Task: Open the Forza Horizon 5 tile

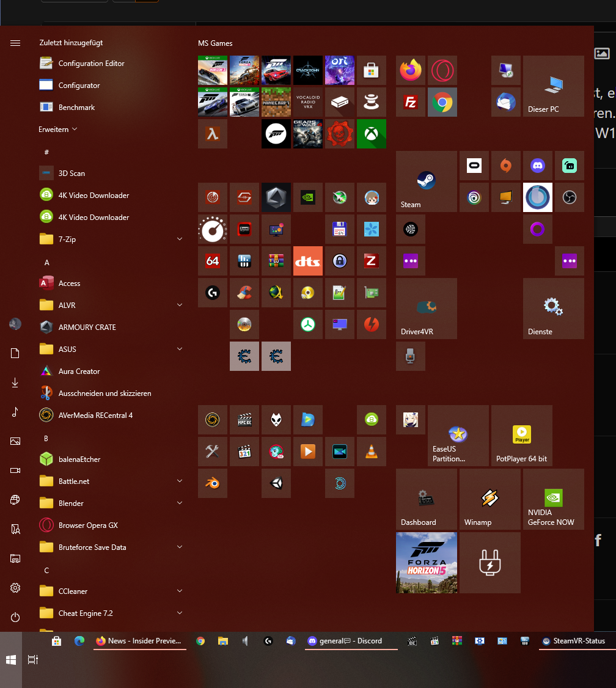Action: point(427,563)
